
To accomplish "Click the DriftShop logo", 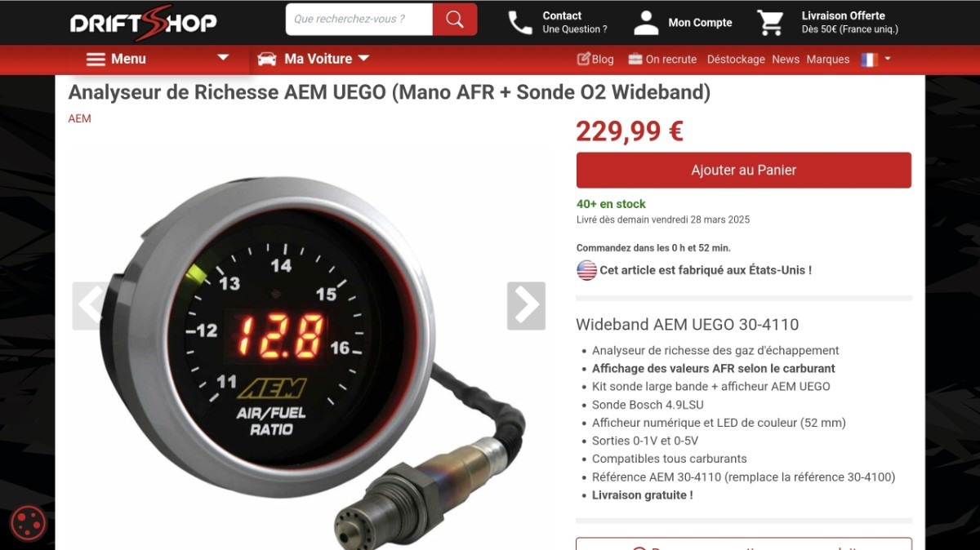I will (x=143, y=22).
